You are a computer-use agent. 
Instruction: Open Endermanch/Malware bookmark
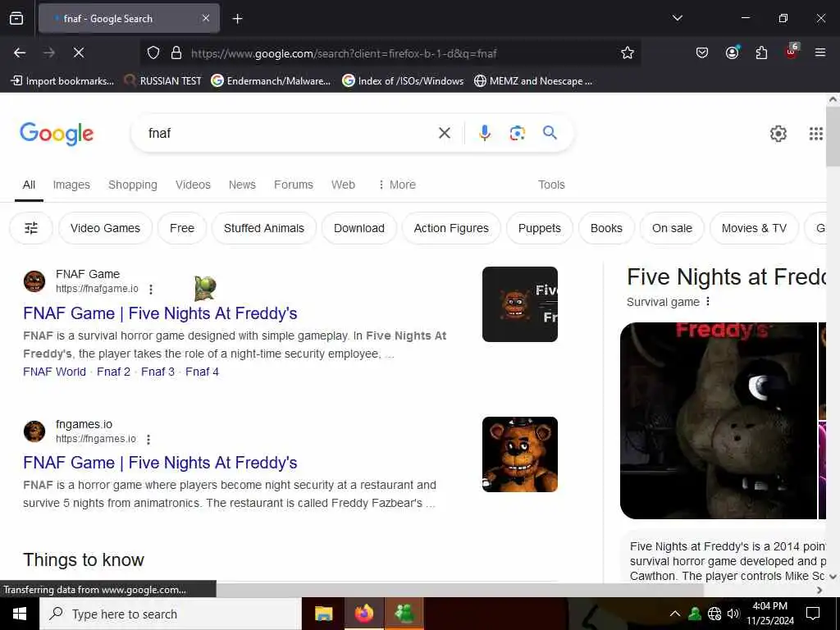click(x=271, y=81)
